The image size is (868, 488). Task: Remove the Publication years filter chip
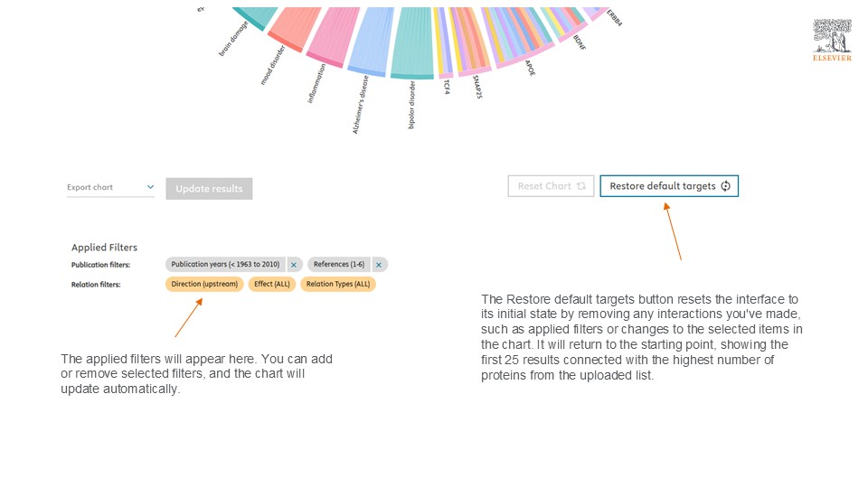tap(294, 265)
